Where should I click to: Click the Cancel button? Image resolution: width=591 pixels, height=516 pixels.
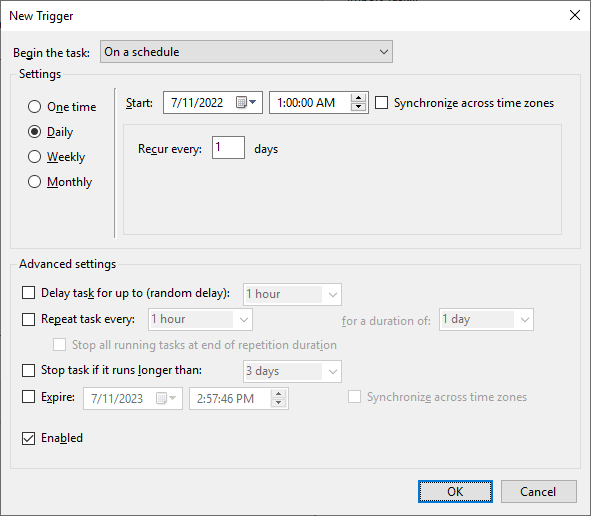point(538,492)
